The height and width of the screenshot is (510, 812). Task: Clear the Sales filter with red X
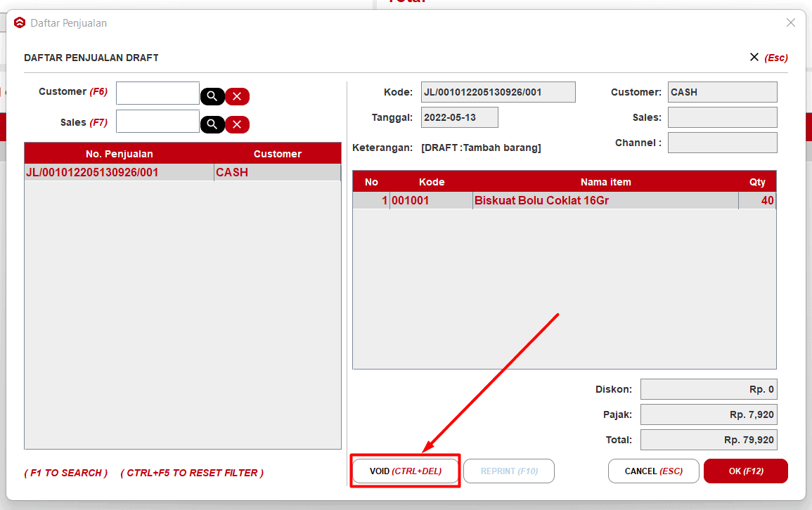tap(237, 124)
